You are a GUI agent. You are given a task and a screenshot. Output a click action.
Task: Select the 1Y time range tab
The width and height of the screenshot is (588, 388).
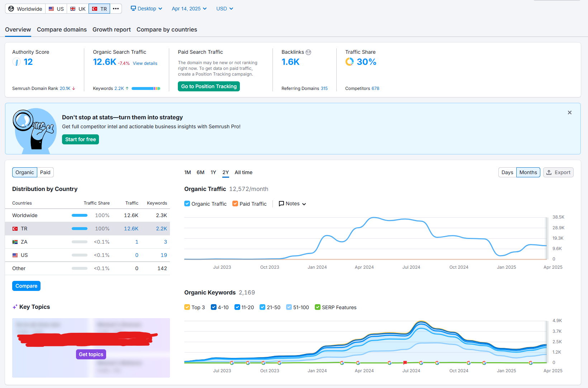[x=213, y=172]
